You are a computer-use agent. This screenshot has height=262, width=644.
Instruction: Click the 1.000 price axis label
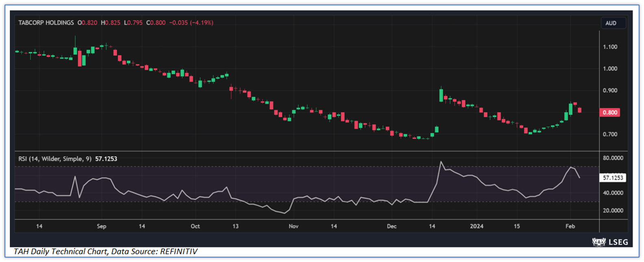pos(610,68)
